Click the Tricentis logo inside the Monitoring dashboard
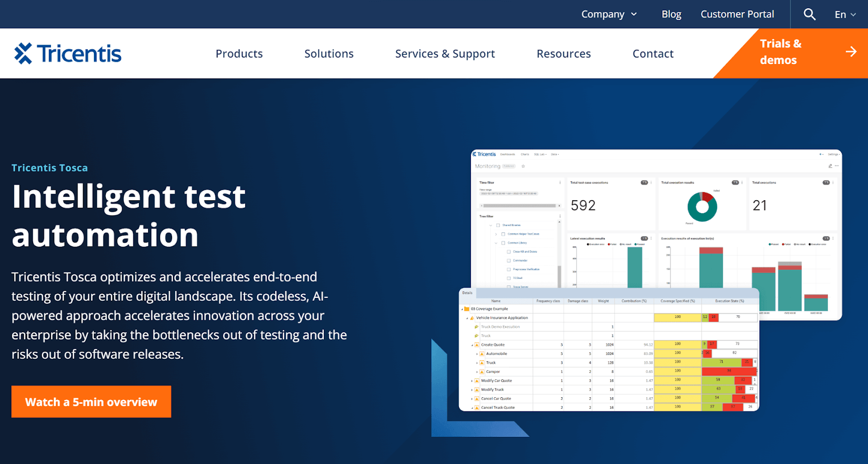 [484, 154]
